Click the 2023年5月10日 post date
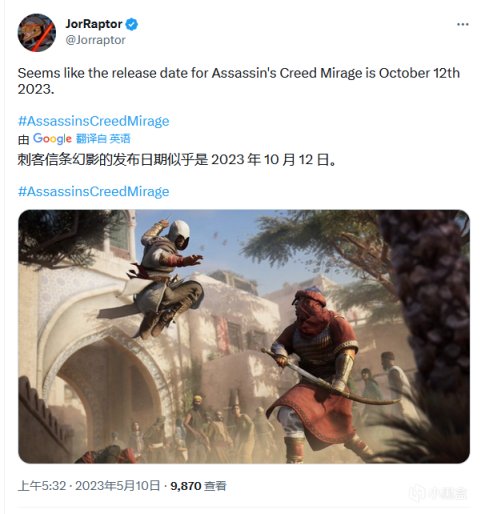Viewport: 481px width, 514px height. tap(118, 486)
